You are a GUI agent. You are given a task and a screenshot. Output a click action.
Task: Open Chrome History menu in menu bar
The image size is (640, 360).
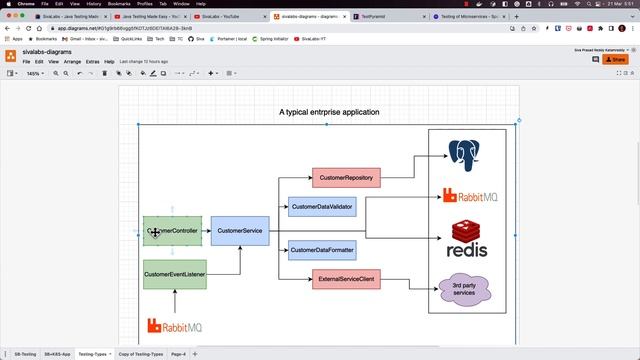pyautogui.click(x=93, y=4)
